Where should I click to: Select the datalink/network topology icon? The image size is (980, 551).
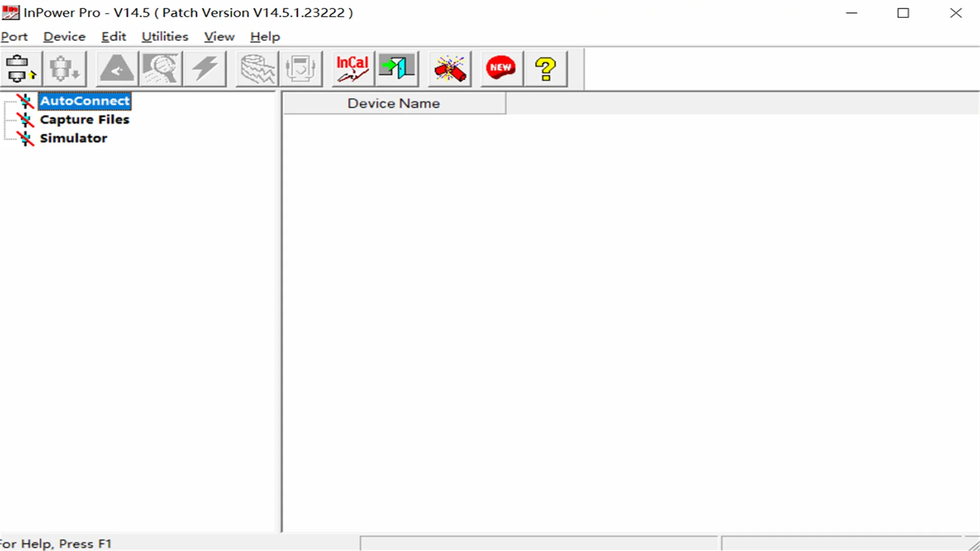[18, 67]
